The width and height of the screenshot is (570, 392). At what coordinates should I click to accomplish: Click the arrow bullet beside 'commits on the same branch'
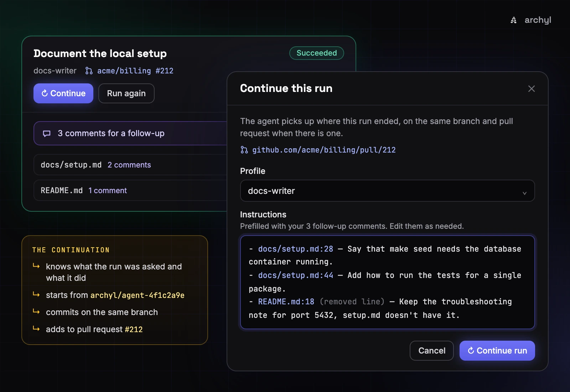(36, 311)
